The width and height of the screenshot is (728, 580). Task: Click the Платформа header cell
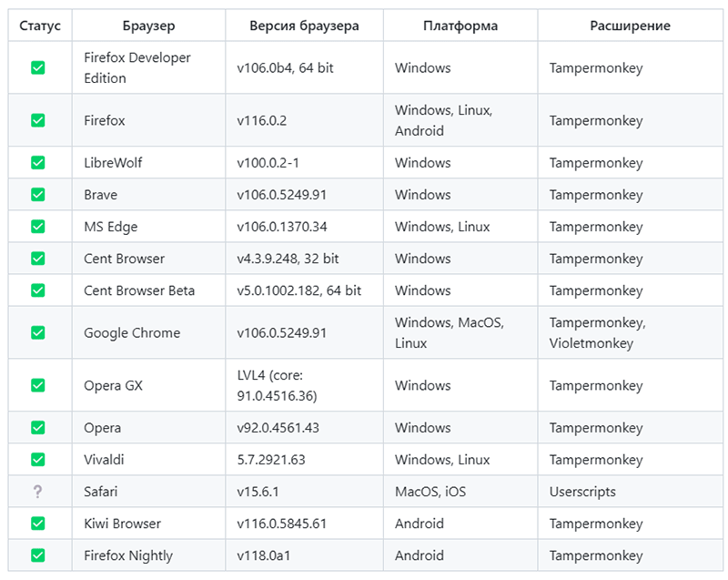coord(460,25)
